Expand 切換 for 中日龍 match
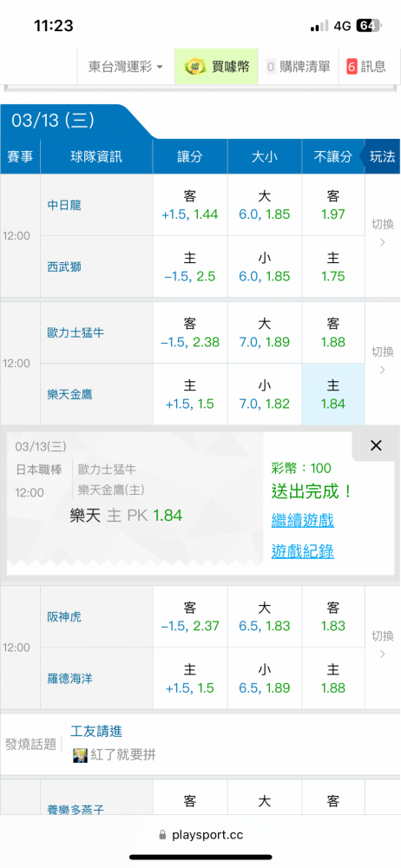Image resolution: width=401 pixels, height=868 pixels. [x=382, y=233]
